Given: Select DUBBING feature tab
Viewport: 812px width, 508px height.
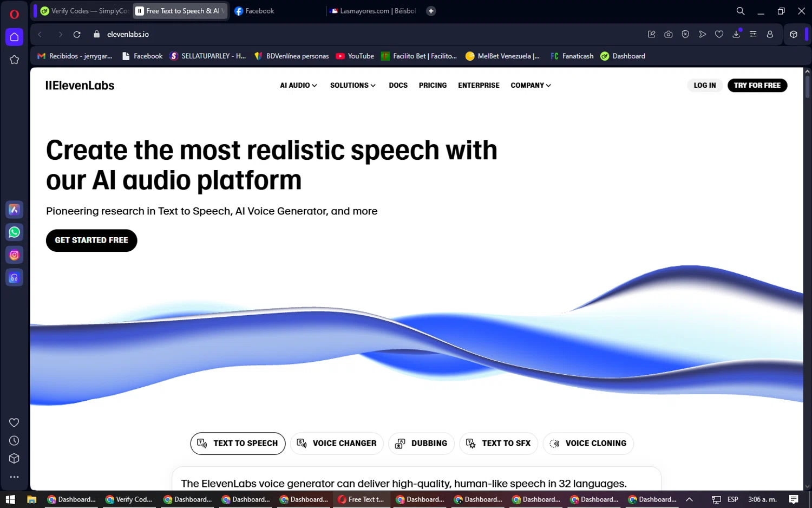Looking at the screenshot, I should tap(421, 444).
